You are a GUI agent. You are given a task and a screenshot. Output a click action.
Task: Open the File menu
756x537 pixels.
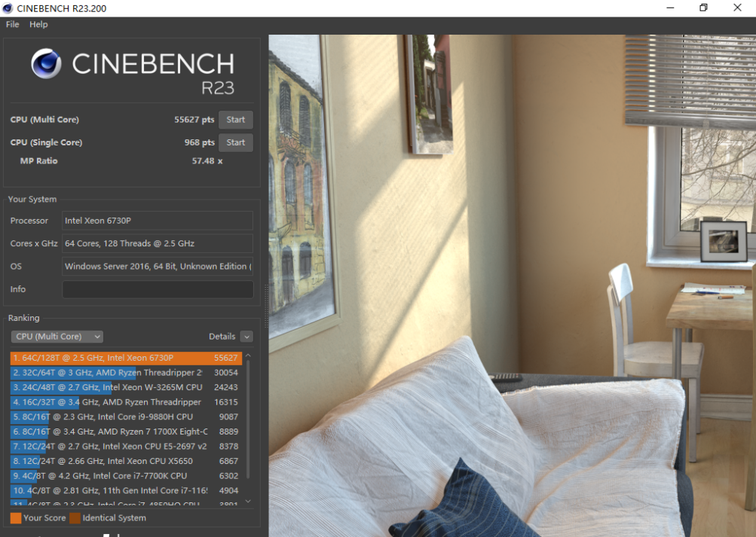pos(13,24)
